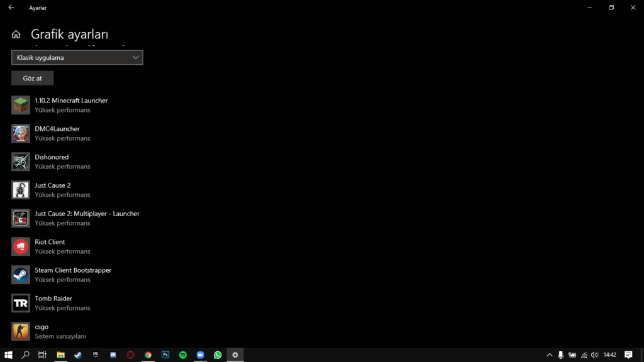Select the Just Cause 2: Multiplayer - Launcher entry
This screenshot has height=362, width=644.
click(87, 214)
